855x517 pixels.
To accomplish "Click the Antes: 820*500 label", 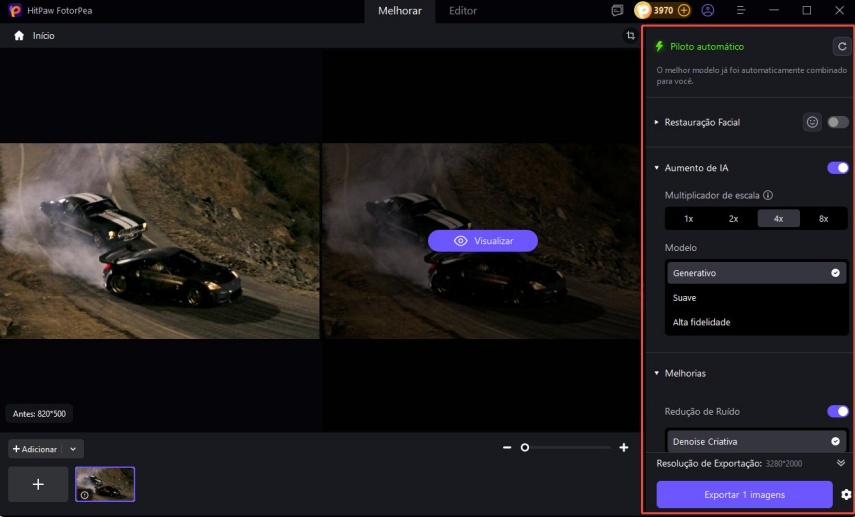I will point(39,414).
